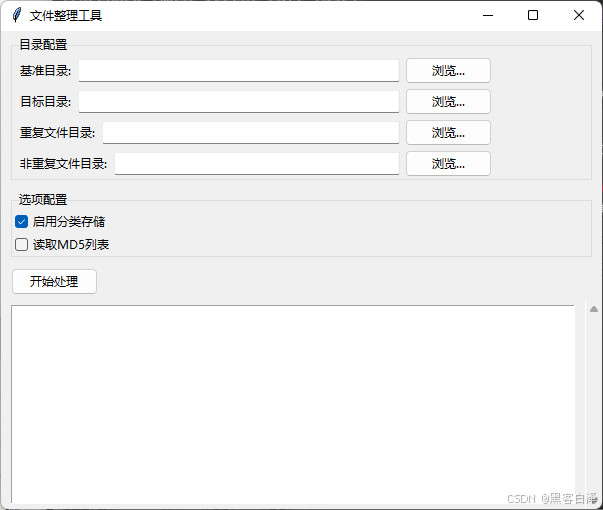Click the 非重复文件目录 input field
This screenshot has width=603, height=510.
[257, 164]
